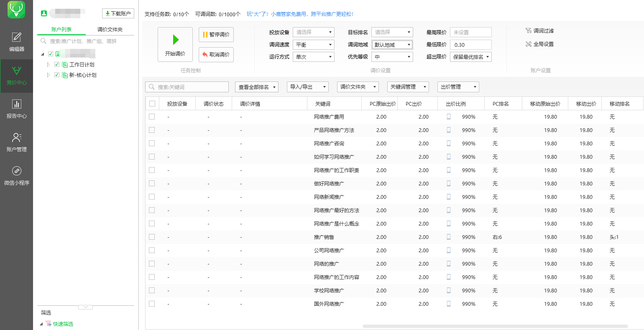Uncheck the 工作日计划 plan checkbox
This screenshot has height=330, width=644.
pos(57,65)
